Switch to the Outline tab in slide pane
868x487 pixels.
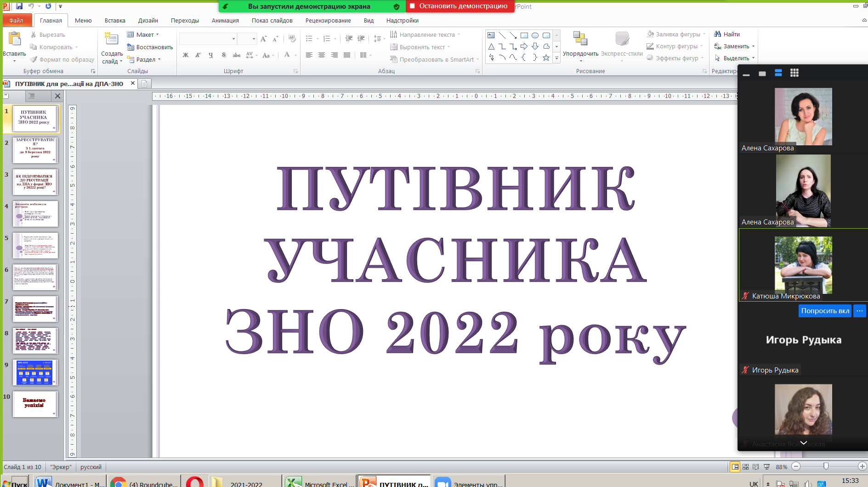point(32,96)
